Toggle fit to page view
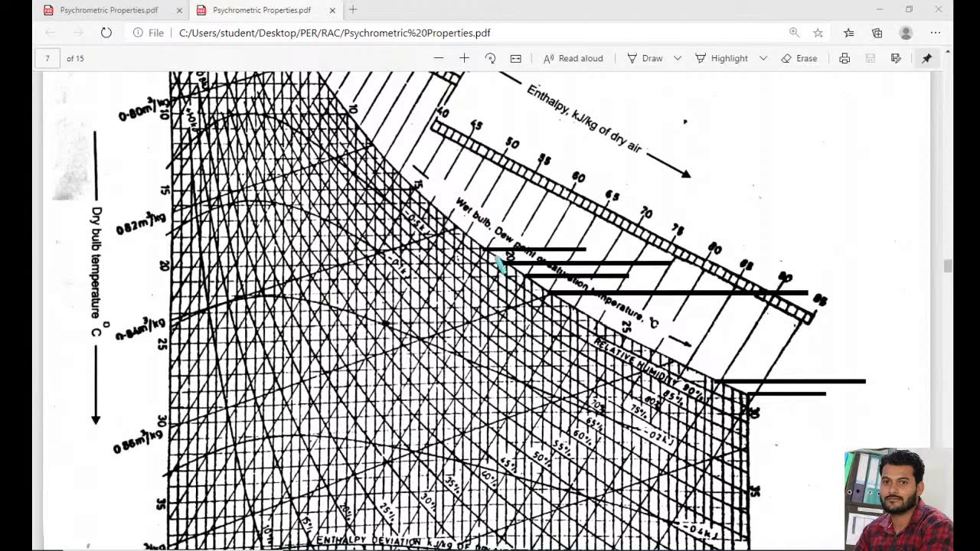980x551 pixels. tap(516, 58)
